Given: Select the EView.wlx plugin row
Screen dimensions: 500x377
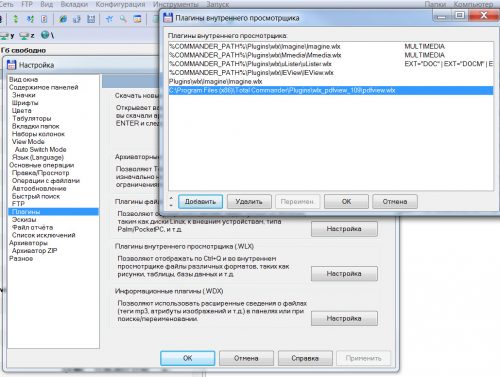Looking at the screenshot, I should click(331, 73).
